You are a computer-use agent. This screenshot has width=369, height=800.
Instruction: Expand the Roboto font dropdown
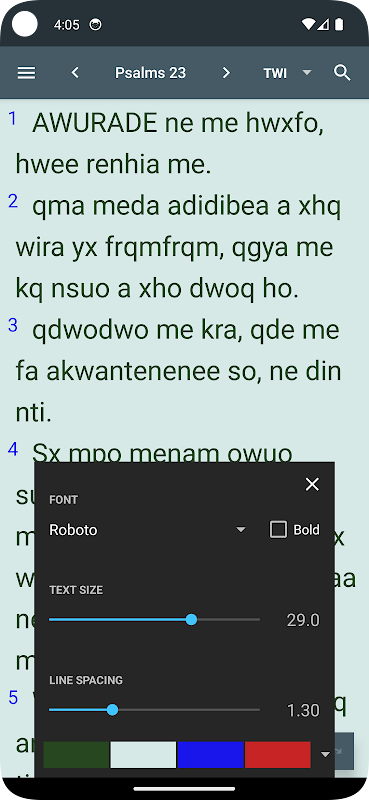pyautogui.click(x=147, y=530)
